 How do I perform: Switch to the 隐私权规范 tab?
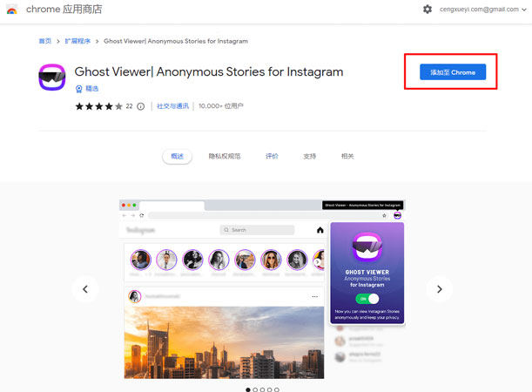(x=225, y=157)
